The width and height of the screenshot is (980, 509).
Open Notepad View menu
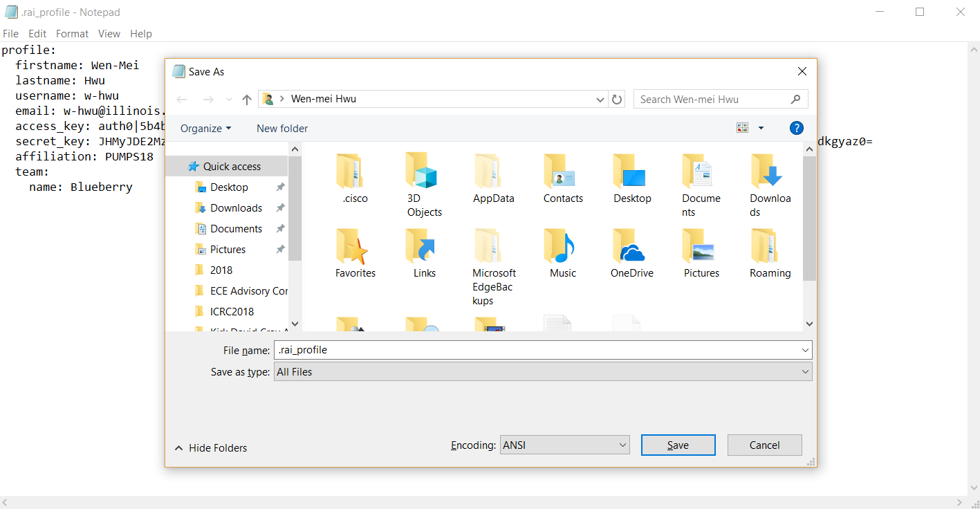[x=109, y=33]
